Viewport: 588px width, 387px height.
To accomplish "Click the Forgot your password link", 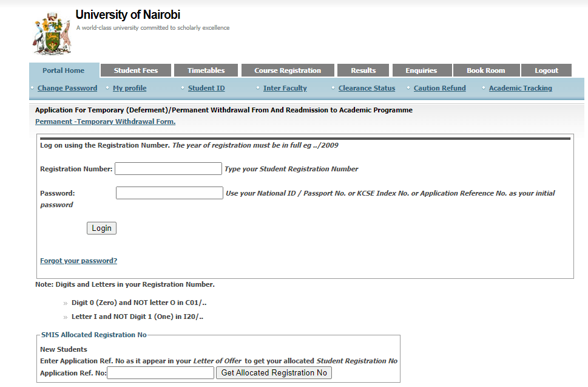I will click(79, 261).
